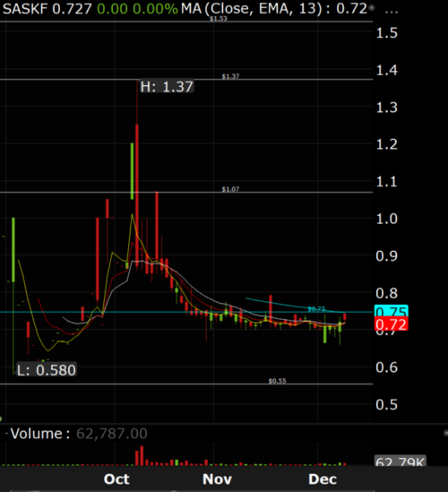Click the 1.2 price axis label

pyautogui.click(x=386, y=144)
